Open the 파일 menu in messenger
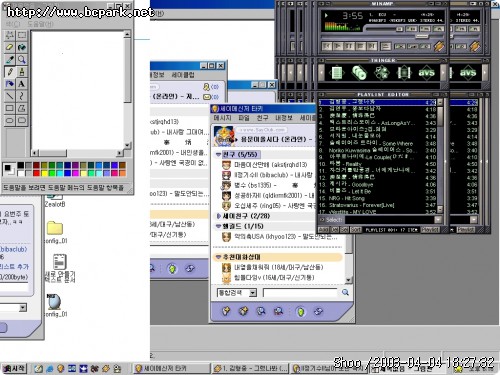This screenshot has height=375, width=500. click(x=244, y=118)
